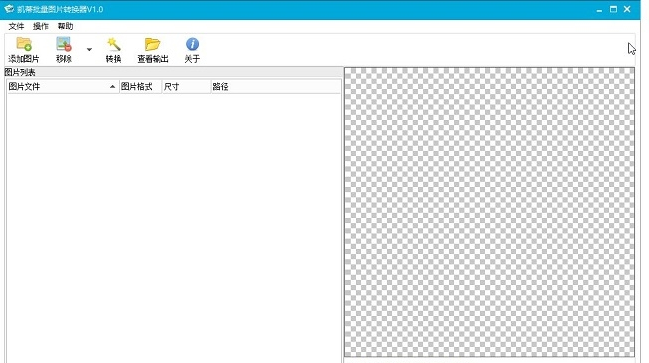649x363 pixels.
Task: Click the app icon in title bar
Action: pyautogui.click(x=9, y=9)
